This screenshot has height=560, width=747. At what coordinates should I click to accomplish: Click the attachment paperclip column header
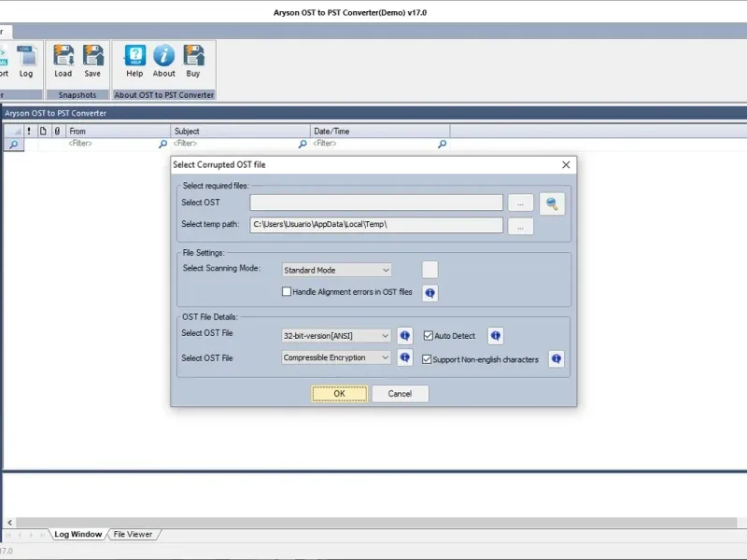click(x=57, y=131)
